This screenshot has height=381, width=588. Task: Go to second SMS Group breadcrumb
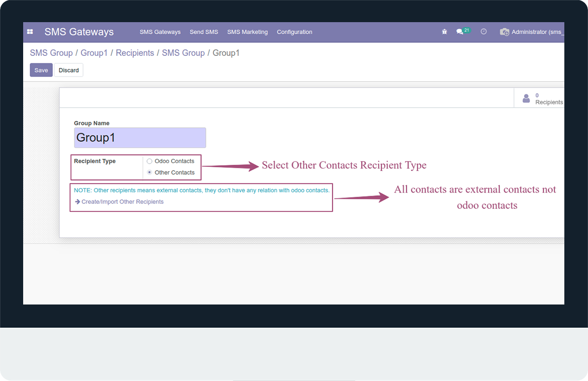[x=183, y=53]
